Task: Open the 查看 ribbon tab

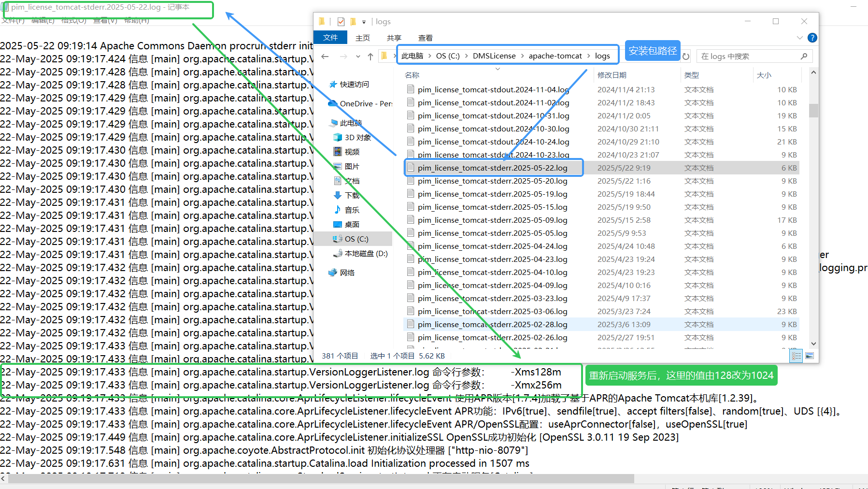Action: coord(425,38)
